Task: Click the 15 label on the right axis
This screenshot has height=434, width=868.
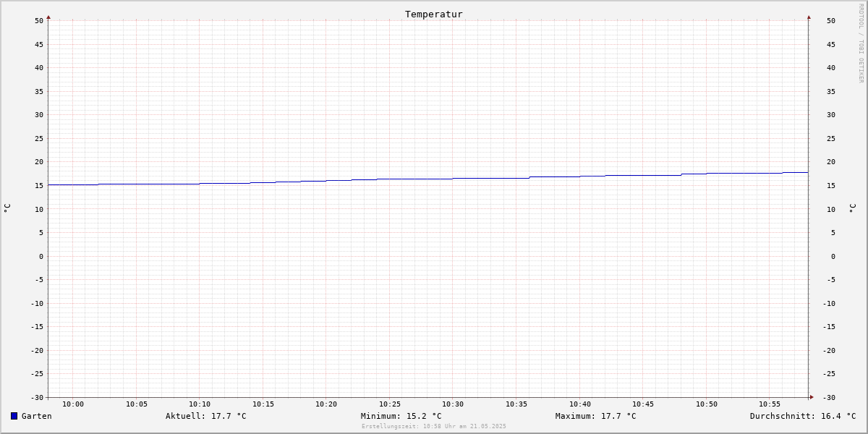Action: [831, 185]
